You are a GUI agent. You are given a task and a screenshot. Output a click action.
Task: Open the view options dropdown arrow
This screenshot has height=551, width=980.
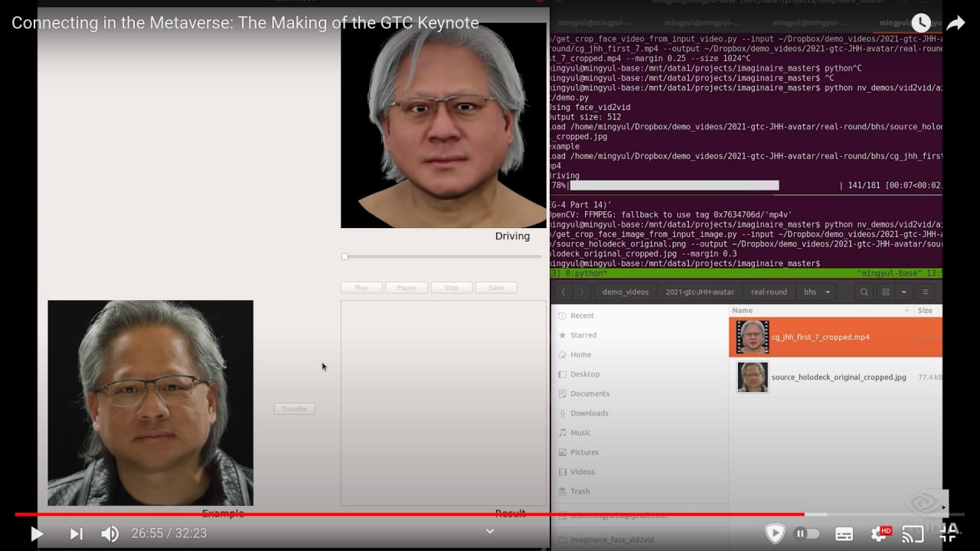903,292
